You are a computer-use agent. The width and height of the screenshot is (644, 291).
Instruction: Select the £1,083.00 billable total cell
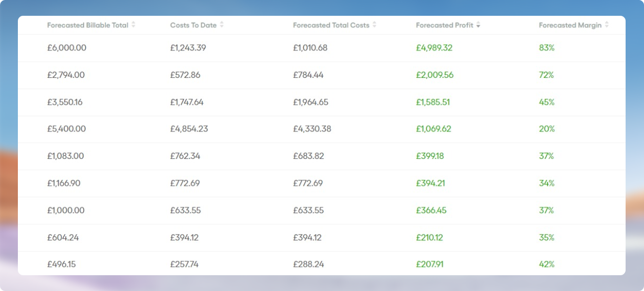point(66,156)
